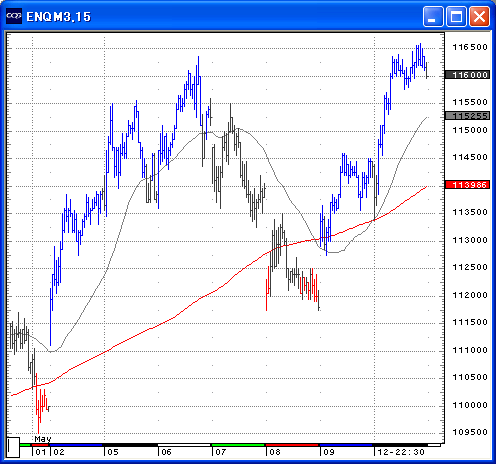Select the 06 date marker on time axis
496x464 pixels.
coord(166,452)
